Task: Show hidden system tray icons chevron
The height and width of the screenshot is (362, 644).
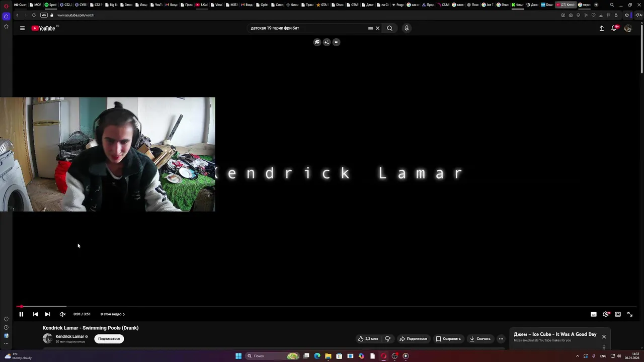Action: [x=577, y=356]
